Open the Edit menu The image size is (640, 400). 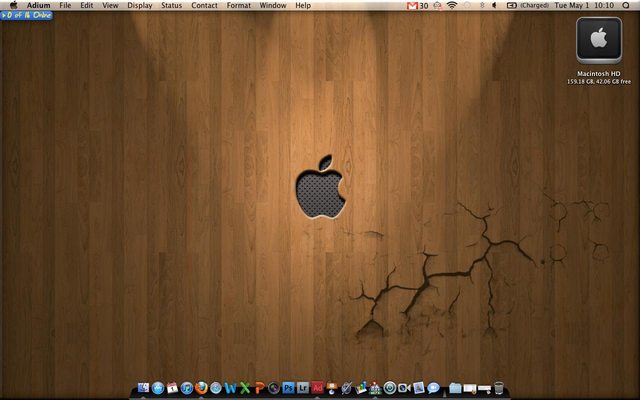tap(87, 5)
